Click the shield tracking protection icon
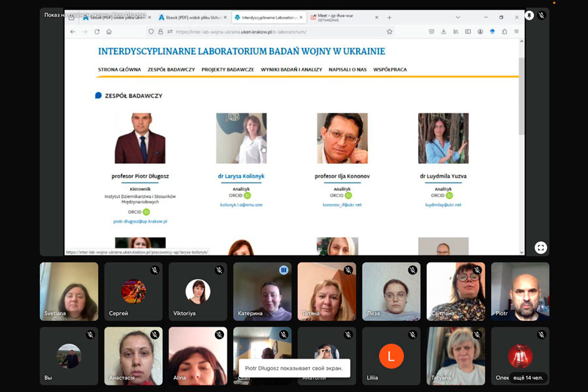The height and width of the screenshot is (392, 588). [151, 32]
